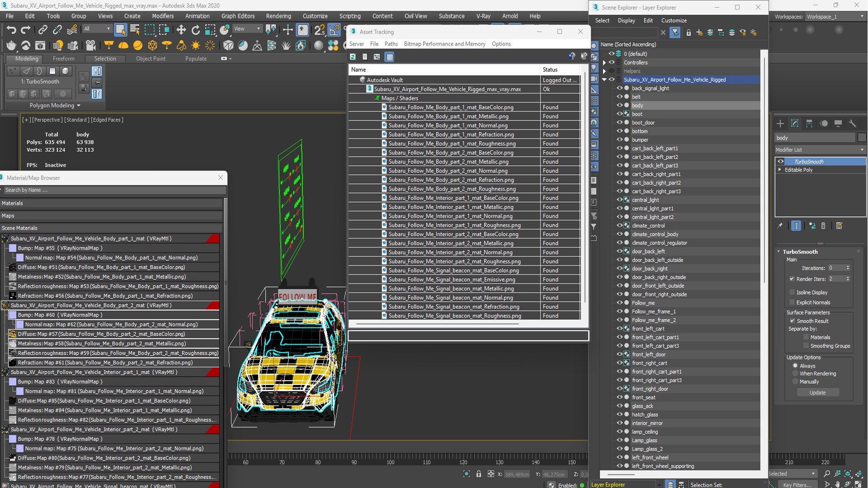This screenshot has height=488, width=868.
Task: Expand the Editable Poly modifier
Action: tap(779, 170)
